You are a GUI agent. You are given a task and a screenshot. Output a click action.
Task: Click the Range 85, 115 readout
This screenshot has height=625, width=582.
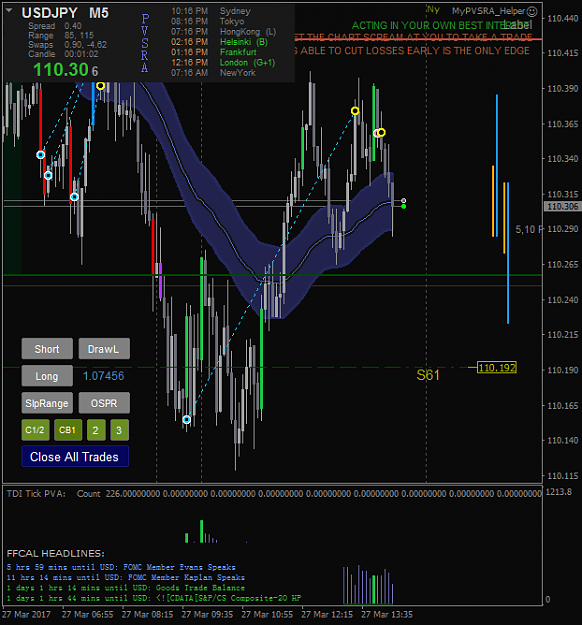click(x=61, y=35)
